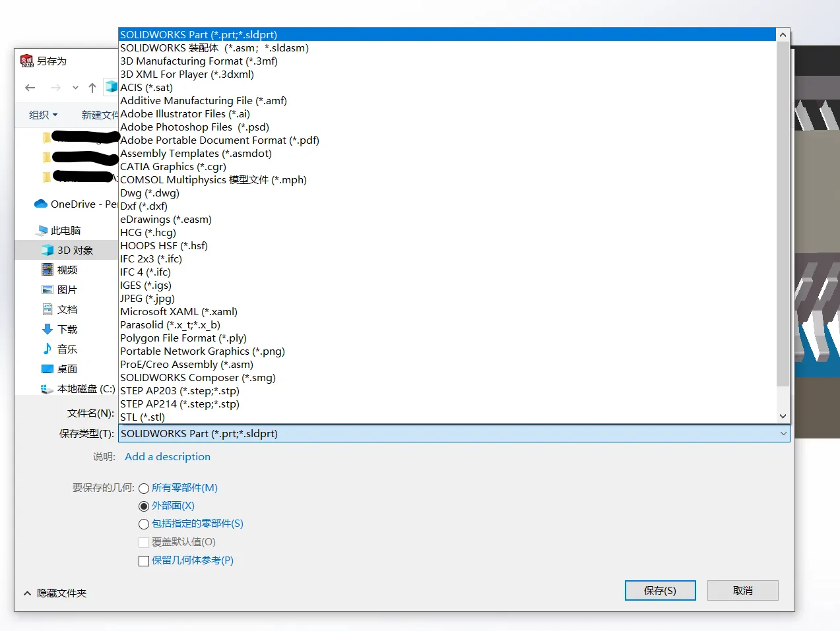The width and height of the screenshot is (840, 631).
Task: Choose Additive Manufacturing File (*.amf)
Action: 447,100
